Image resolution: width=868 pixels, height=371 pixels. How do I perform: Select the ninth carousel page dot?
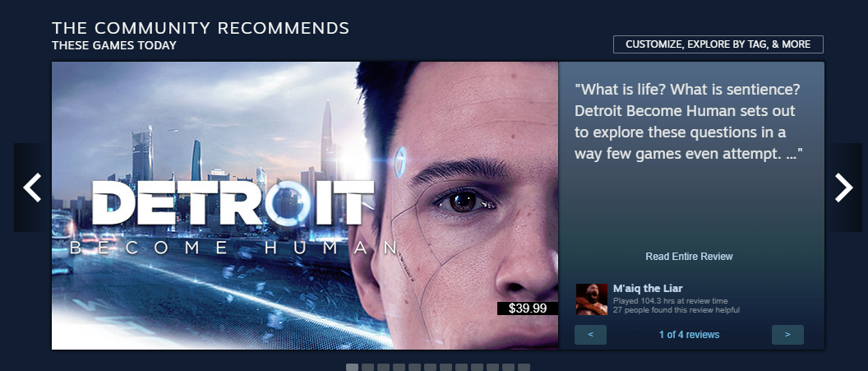478,368
